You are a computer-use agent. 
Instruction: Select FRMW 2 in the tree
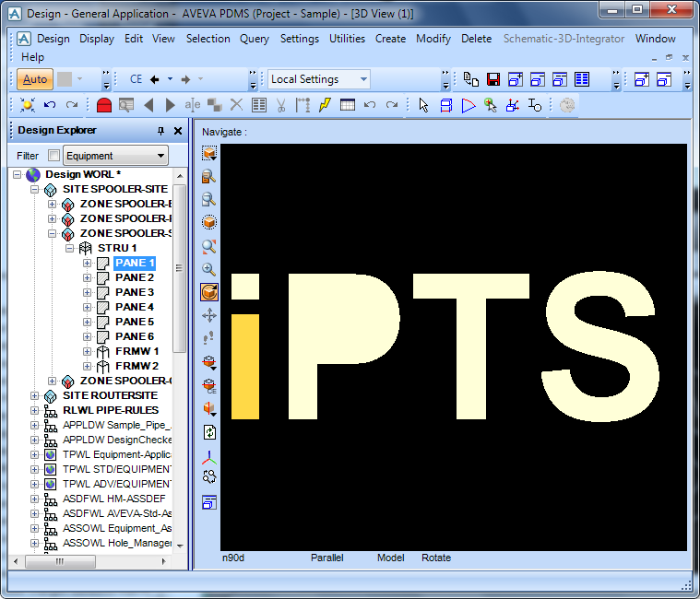[136, 366]
